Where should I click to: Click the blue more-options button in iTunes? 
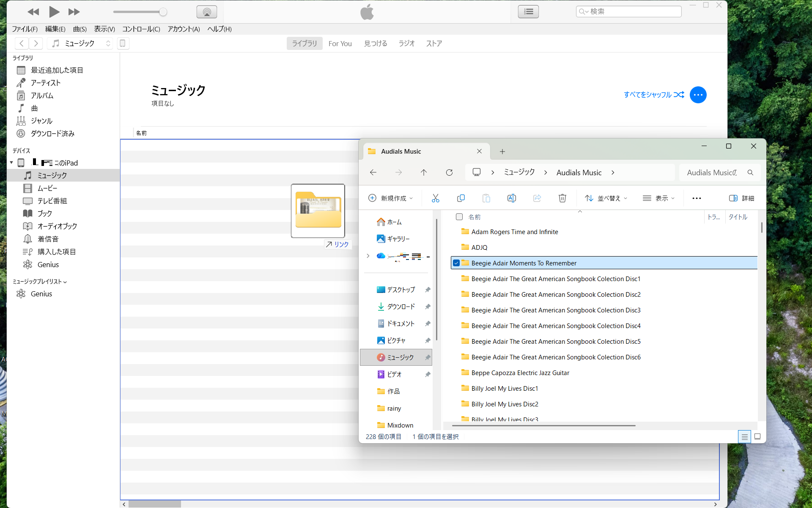click(698, 95)
